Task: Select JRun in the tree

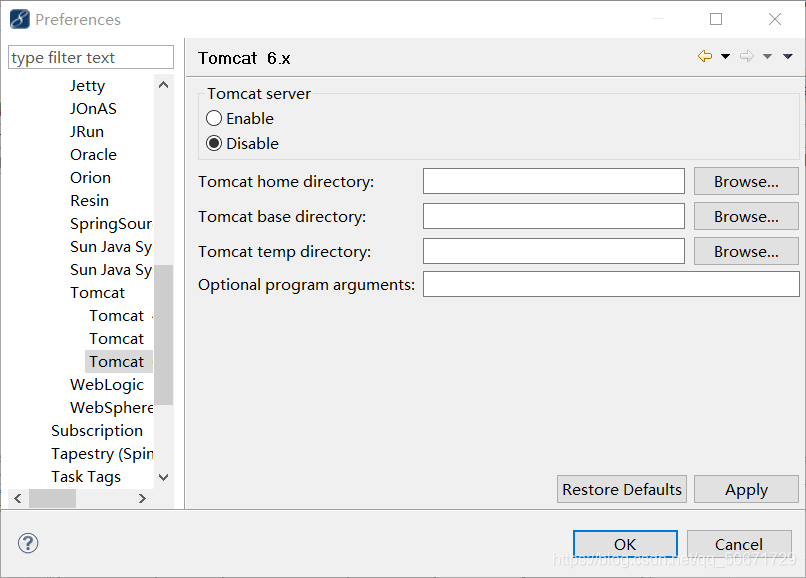Action: (87, 132)
